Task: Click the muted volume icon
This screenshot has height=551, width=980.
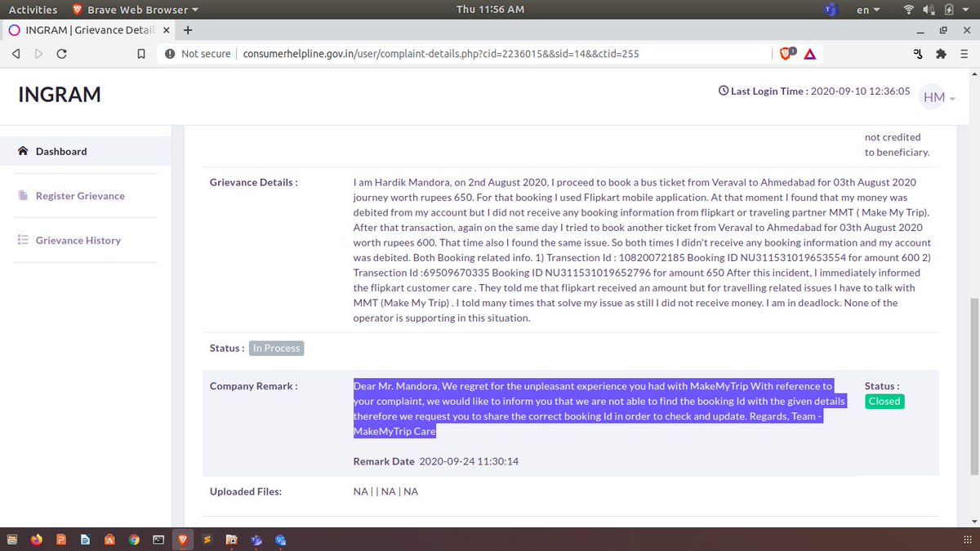Action: [x=929, y=10]
